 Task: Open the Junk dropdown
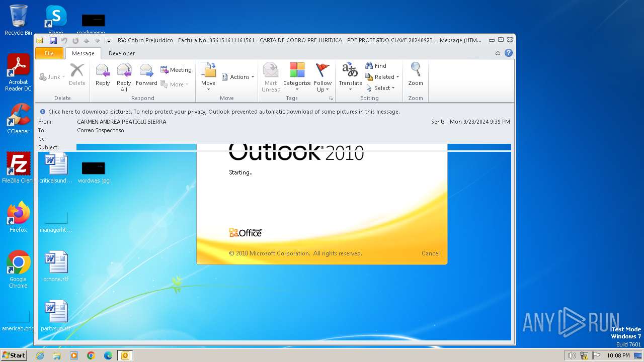pyautogui.click(x=52, y=77)
